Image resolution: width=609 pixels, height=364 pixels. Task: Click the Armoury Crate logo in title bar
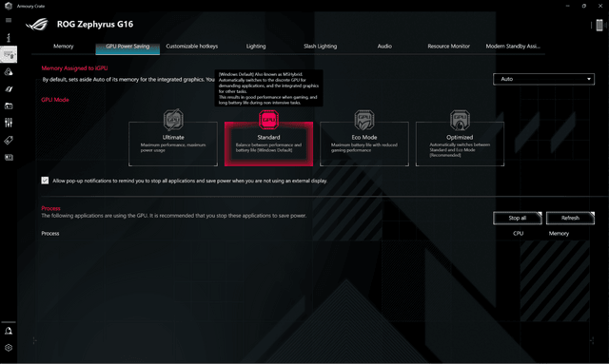9,6
